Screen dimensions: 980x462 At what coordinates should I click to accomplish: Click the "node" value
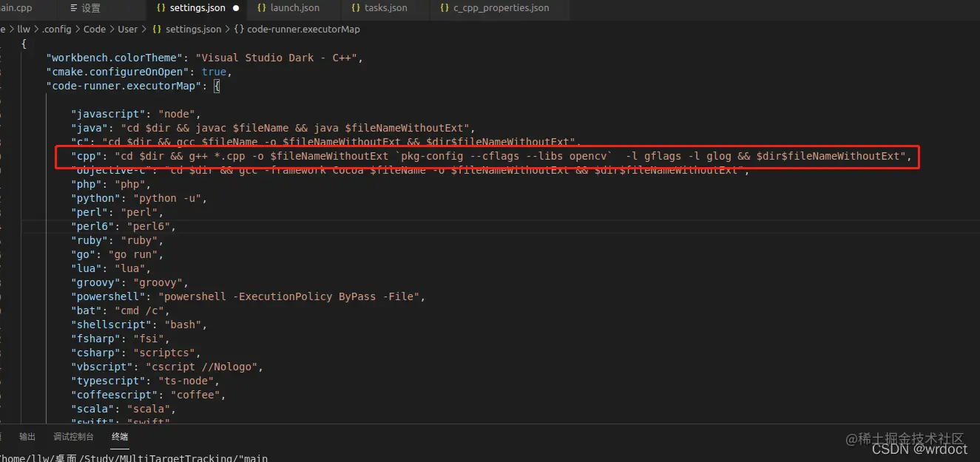point(176,114)
